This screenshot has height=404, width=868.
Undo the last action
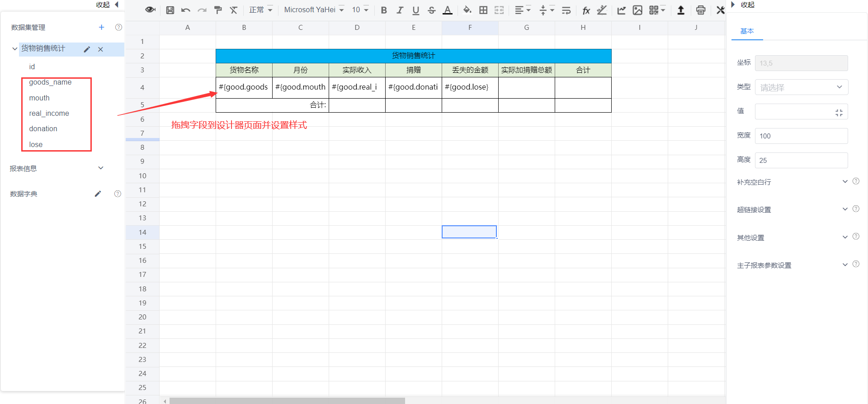tap(186, 10)
